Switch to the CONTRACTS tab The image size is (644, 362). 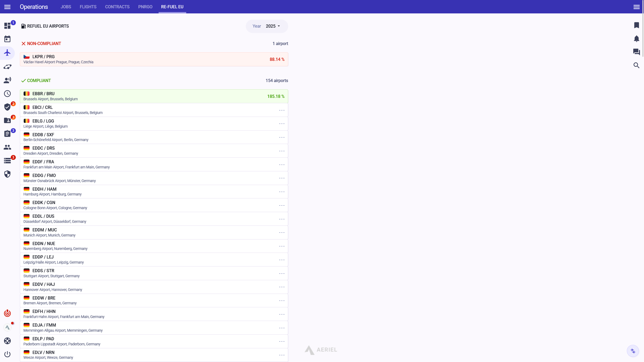point(117,7)
